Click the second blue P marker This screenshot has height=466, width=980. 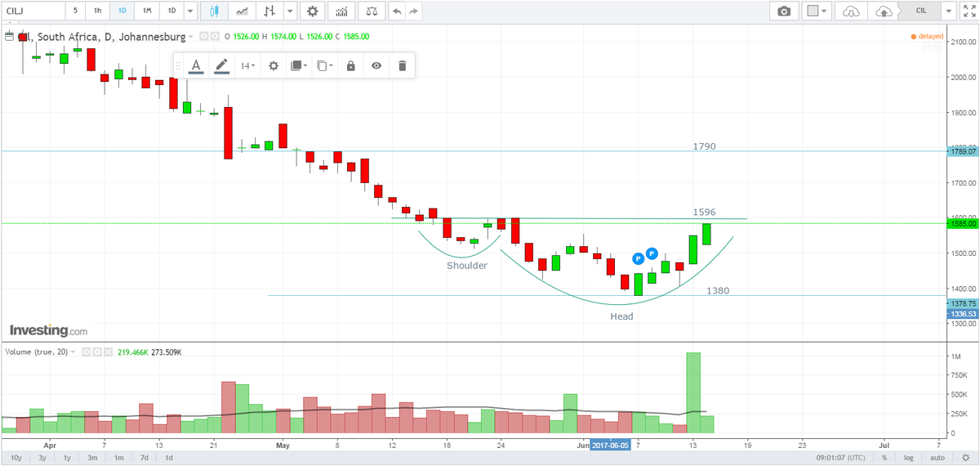652,253
